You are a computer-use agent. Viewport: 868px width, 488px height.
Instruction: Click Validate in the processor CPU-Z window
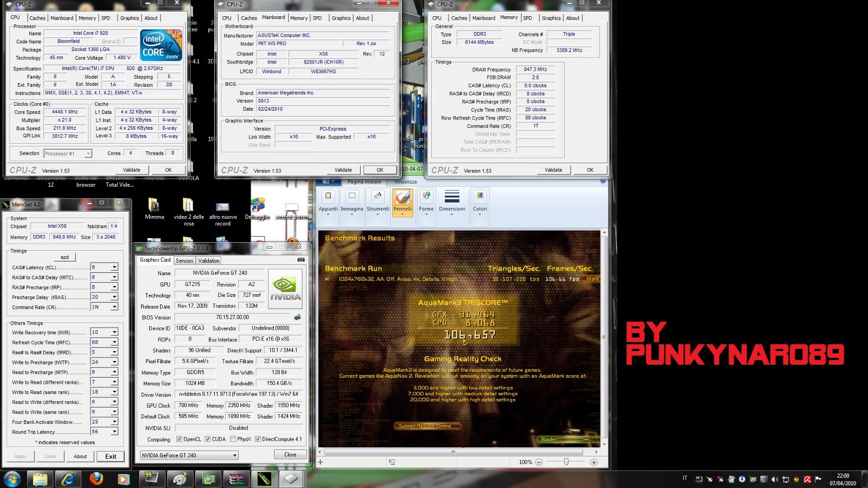tap(131, 170)
